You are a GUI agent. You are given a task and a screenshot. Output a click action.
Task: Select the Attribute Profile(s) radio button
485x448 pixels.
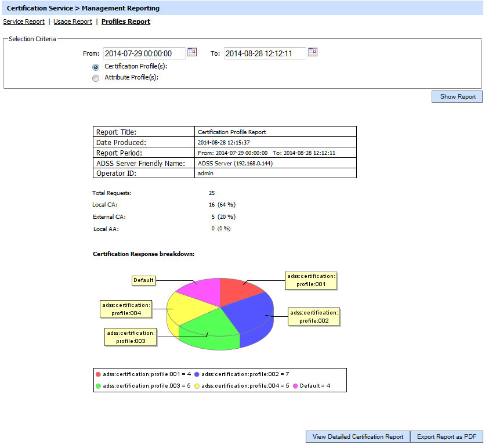tap(96, 78)
